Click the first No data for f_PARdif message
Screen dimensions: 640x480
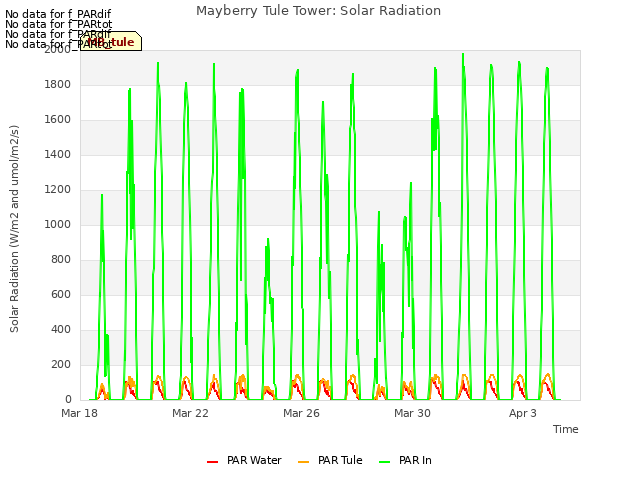point(58,15)
